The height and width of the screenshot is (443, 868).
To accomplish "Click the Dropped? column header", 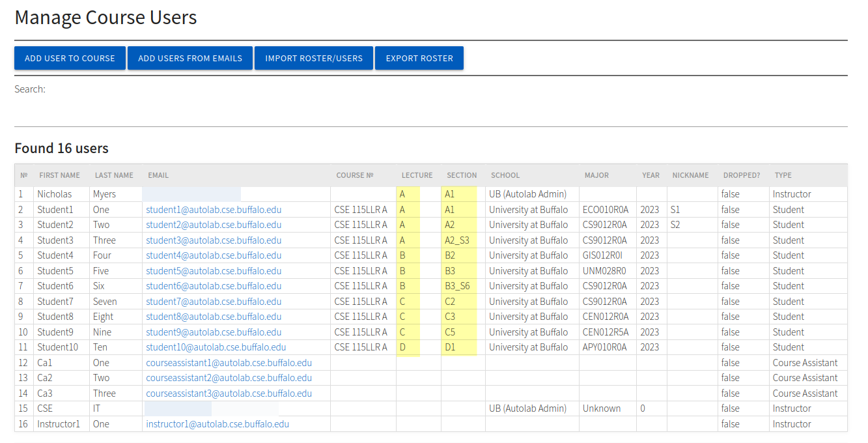I will point(742,175).
